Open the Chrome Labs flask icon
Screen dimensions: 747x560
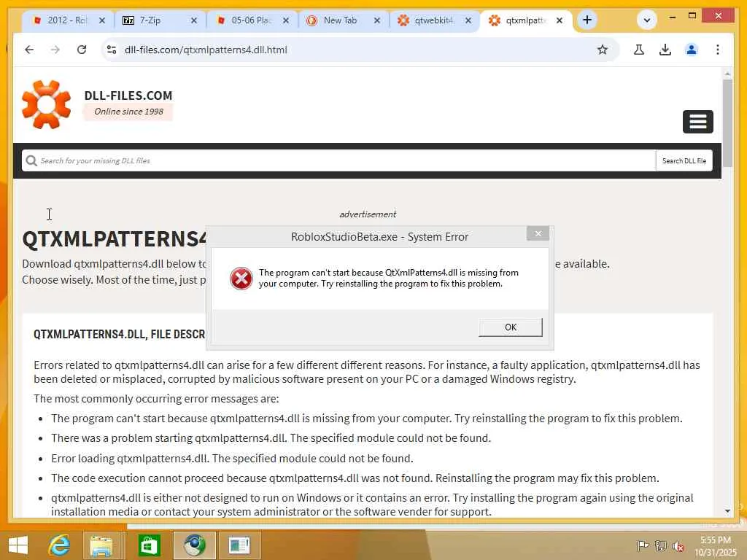pyautogui.click(x=639, y=50)
